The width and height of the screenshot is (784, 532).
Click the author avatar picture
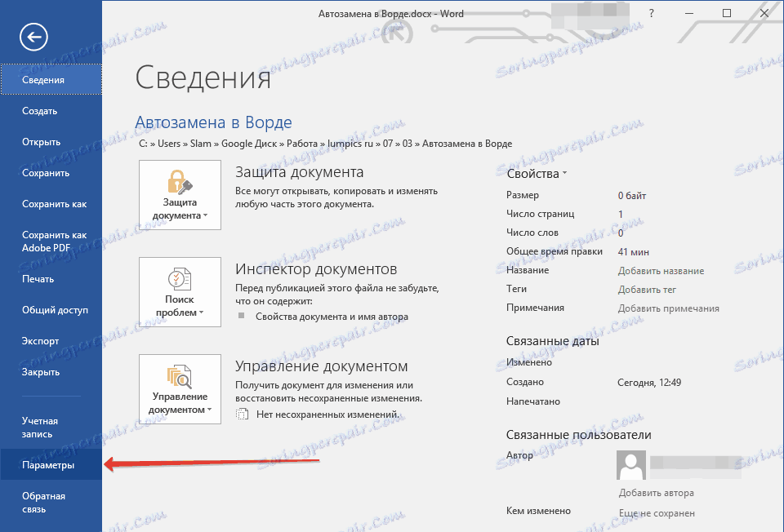click(x=631, y=465)
